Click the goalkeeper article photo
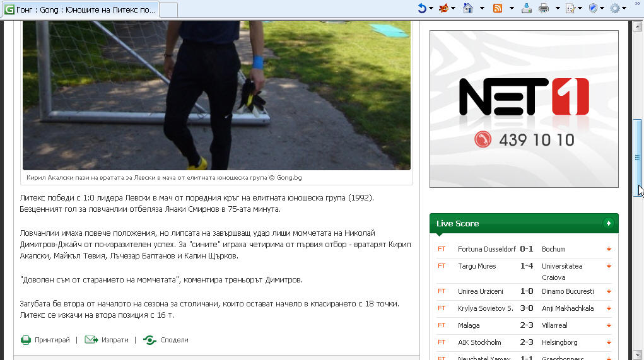The width and height of the screenshot is (644, 360). tap(216, 95)
